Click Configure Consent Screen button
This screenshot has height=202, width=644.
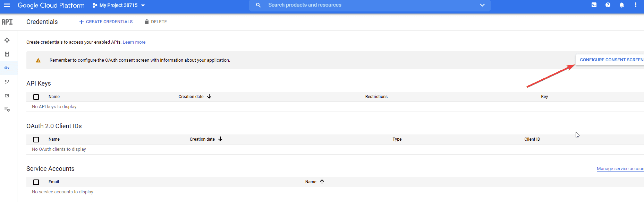611,60
